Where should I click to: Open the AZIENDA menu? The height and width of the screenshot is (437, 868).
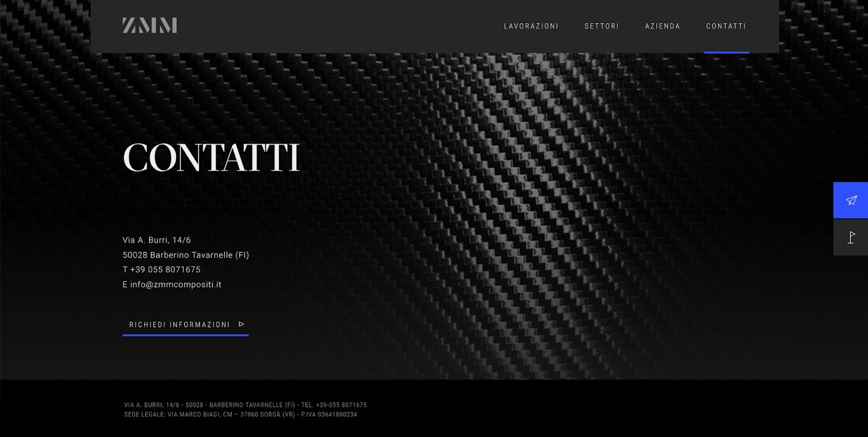point(662,26)
